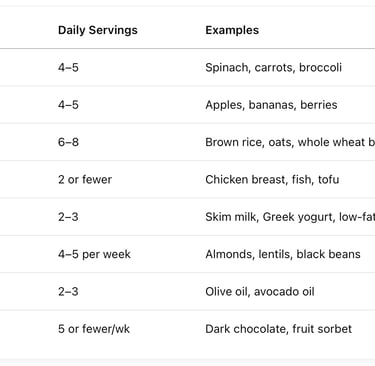The height and width of the screenshot is (366, 375).
Task: Select the Skim milk, Greek yogurt cell
Action: (290, 217)
